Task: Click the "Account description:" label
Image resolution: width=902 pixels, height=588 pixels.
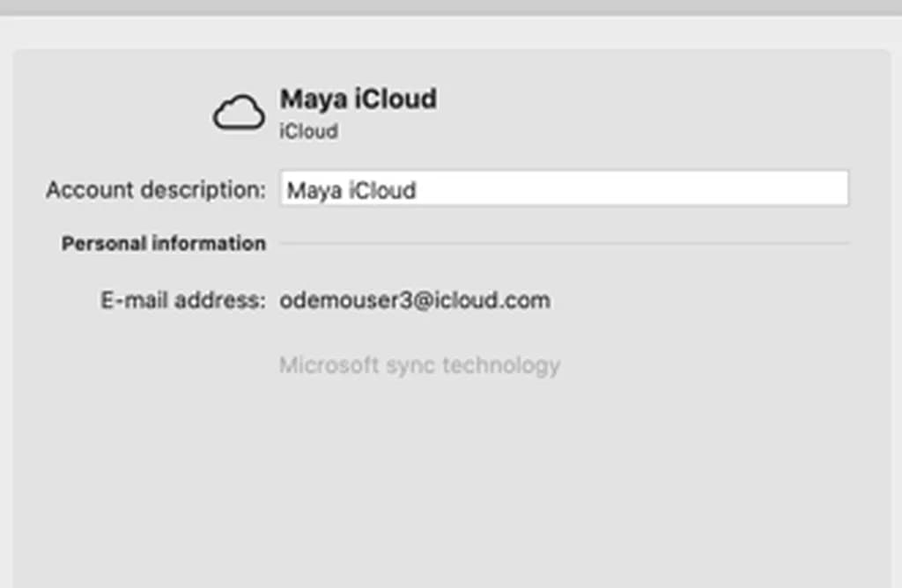Action: click(155, 190)
